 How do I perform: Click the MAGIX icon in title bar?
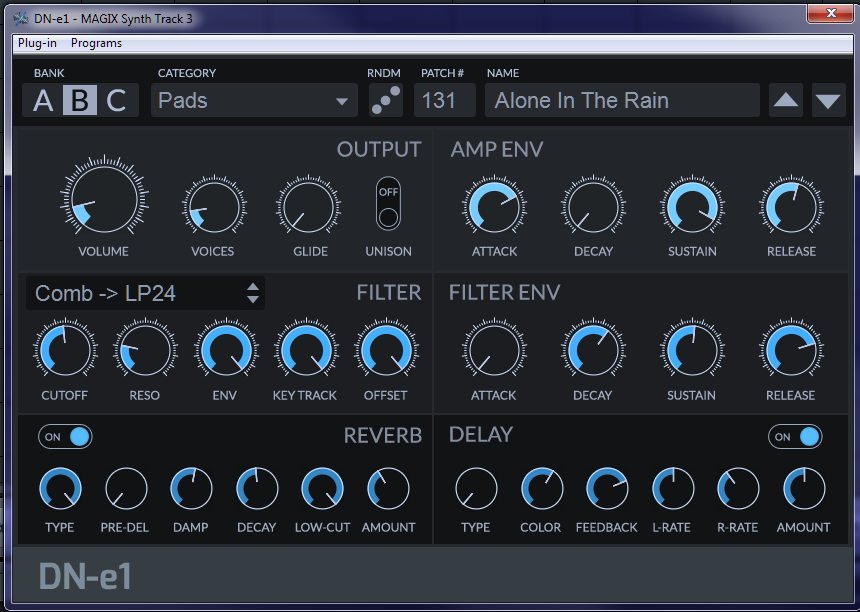point(21,19)
